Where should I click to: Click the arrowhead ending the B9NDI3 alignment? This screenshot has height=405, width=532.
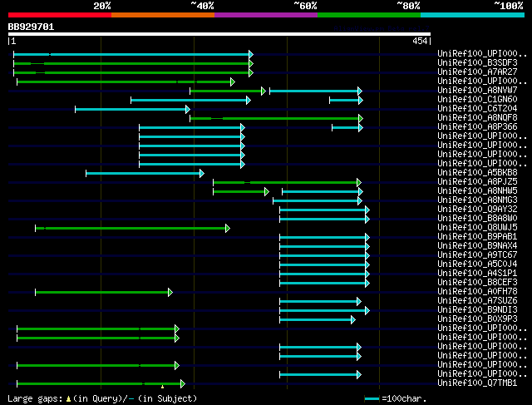[x=367, y=311]
